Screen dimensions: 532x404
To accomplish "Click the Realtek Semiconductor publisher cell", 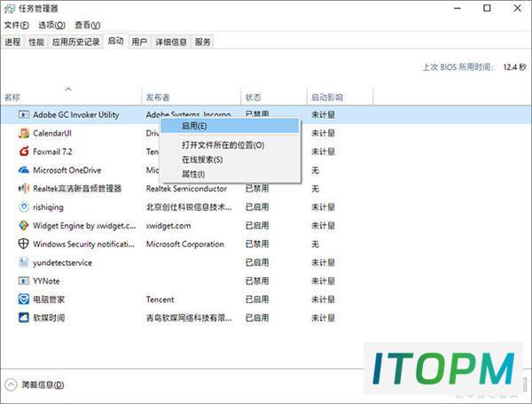I will [186, 189].
